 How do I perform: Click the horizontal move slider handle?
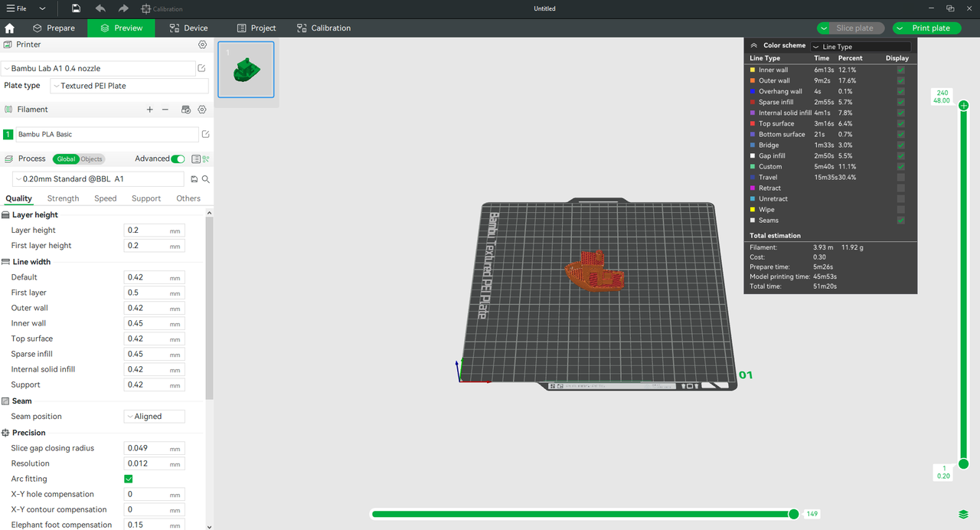coord(794,514)
